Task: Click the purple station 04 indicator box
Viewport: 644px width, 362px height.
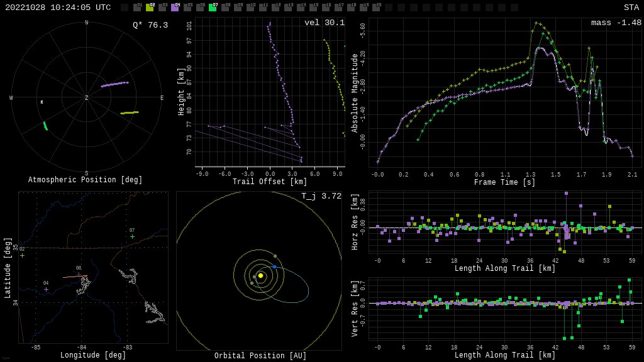Action: coord(175,8)
